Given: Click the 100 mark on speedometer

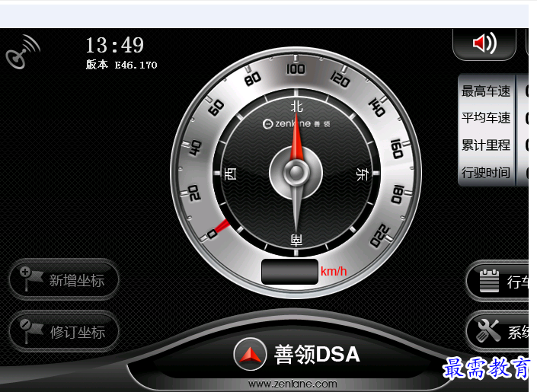Looking at the screenshot, I should tap(296, 69).
